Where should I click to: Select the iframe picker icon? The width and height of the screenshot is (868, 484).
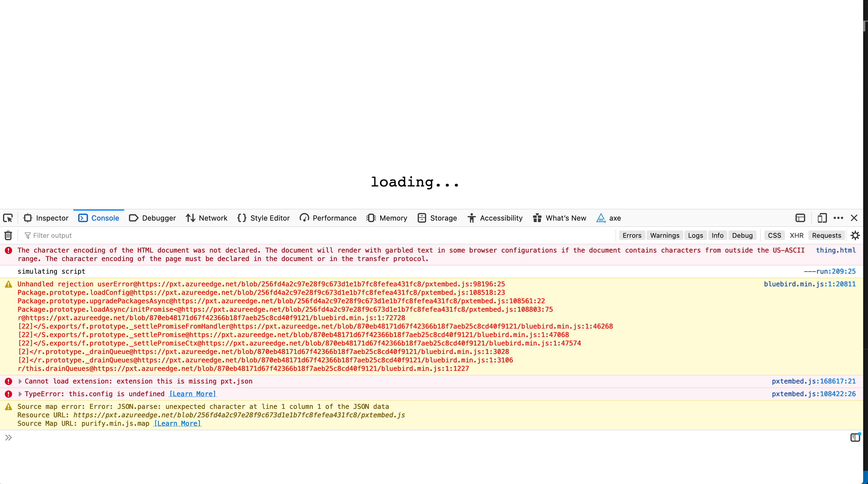coord(800,218)
